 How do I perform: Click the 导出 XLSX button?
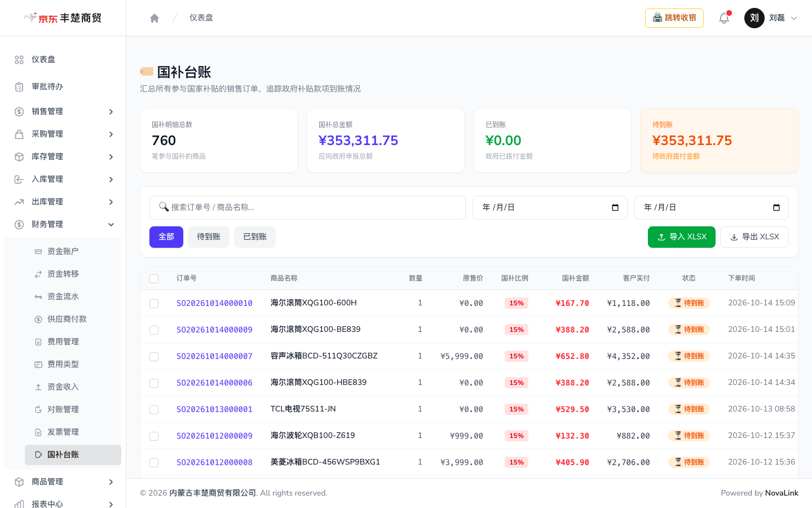coord(754,237)
